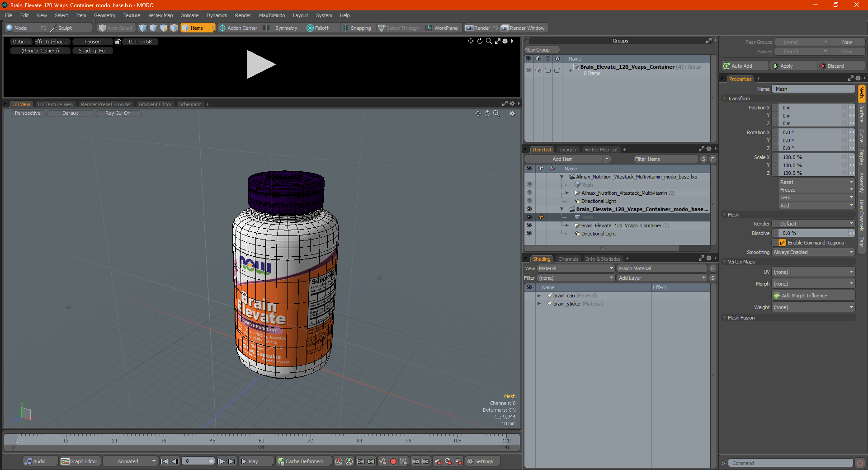Image resolution: width=868 pixels, height=470 pixels.
Task: Click the preview panel lock icon
Action: point(118,42)
